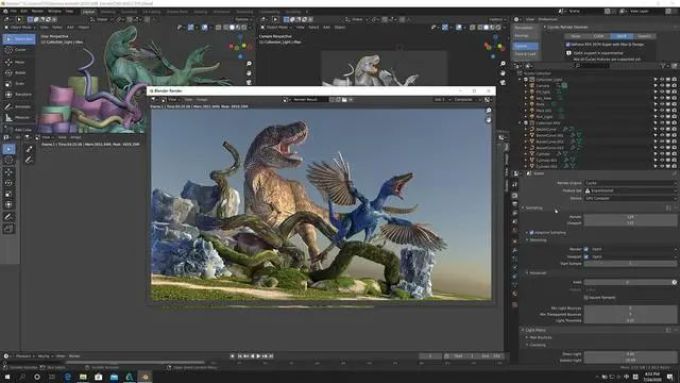Image resolution: width=680 pixels, height=383 pixels.
Task: Select the OpenCL device button
Action: pos(644,36)
